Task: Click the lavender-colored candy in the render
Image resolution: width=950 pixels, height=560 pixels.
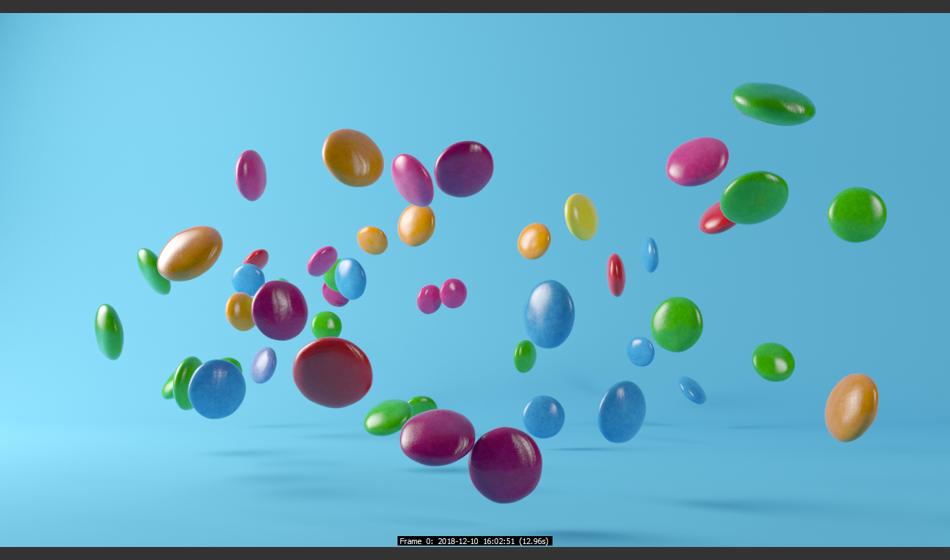Action: 264,365
